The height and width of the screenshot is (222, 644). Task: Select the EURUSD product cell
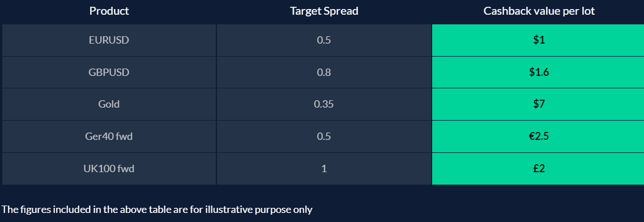109,40
